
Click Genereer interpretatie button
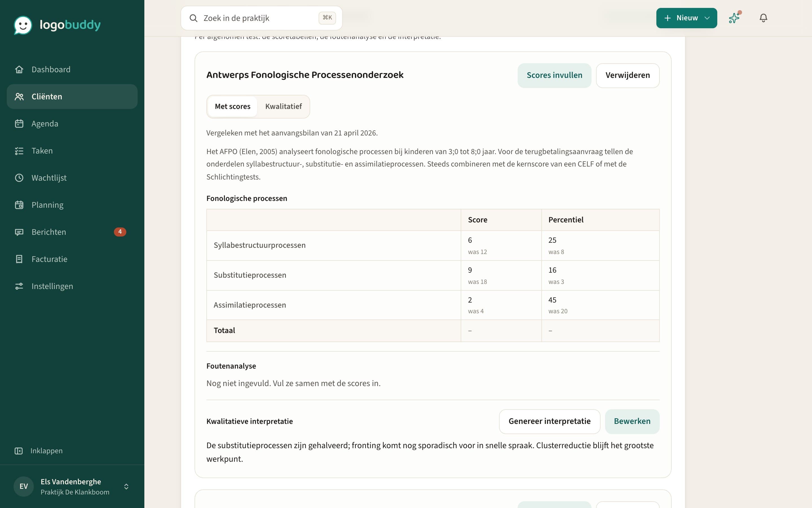click(549, 421)
